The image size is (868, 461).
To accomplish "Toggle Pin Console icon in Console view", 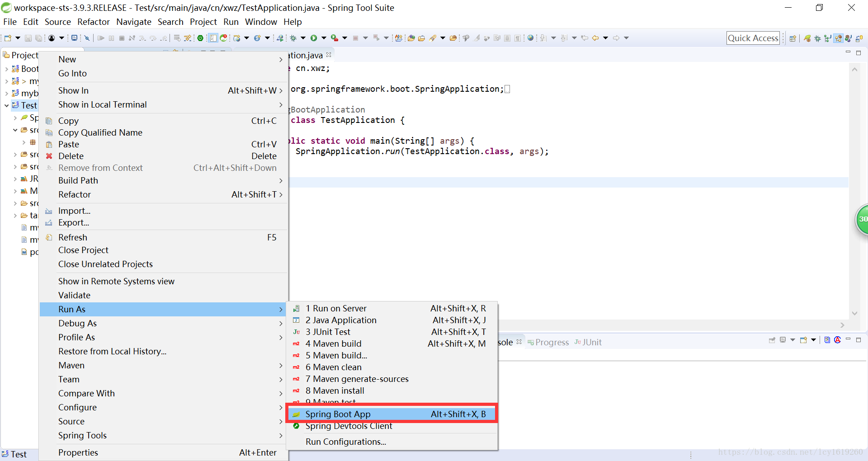I will [772, 340].
